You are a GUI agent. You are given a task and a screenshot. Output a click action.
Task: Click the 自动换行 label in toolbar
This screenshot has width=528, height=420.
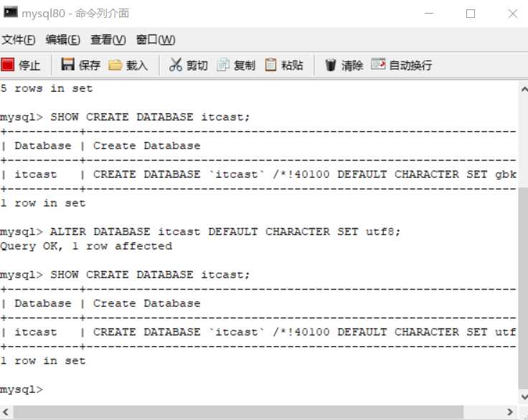[x=410, y=65]
